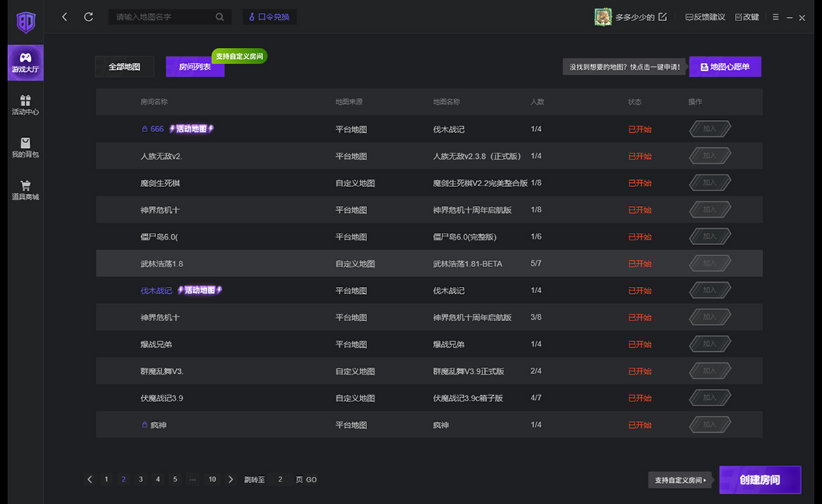Open the hamburger menu at top right
Viewport: 822px width, 504px height.
(x=775, y=17)
